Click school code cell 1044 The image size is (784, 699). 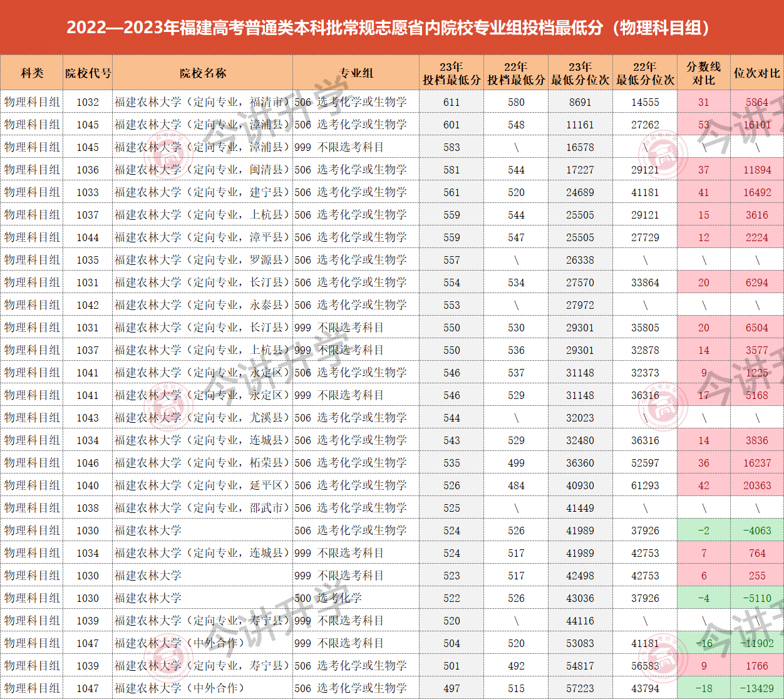(x=88, y=237)
